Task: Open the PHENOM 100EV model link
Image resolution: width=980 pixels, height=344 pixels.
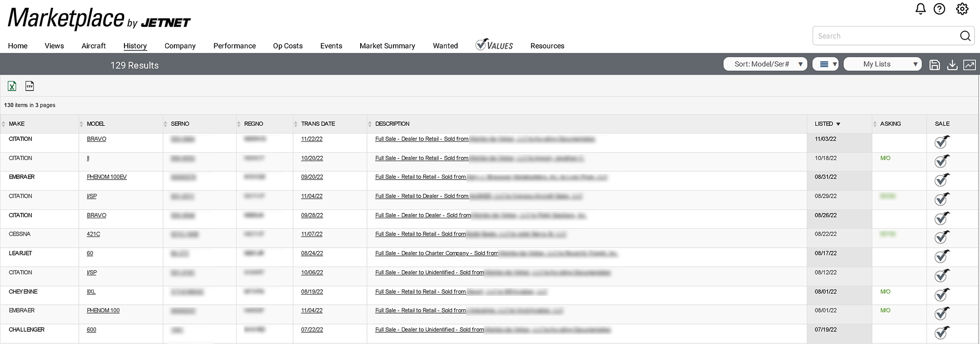Action: tap(106, 177)
